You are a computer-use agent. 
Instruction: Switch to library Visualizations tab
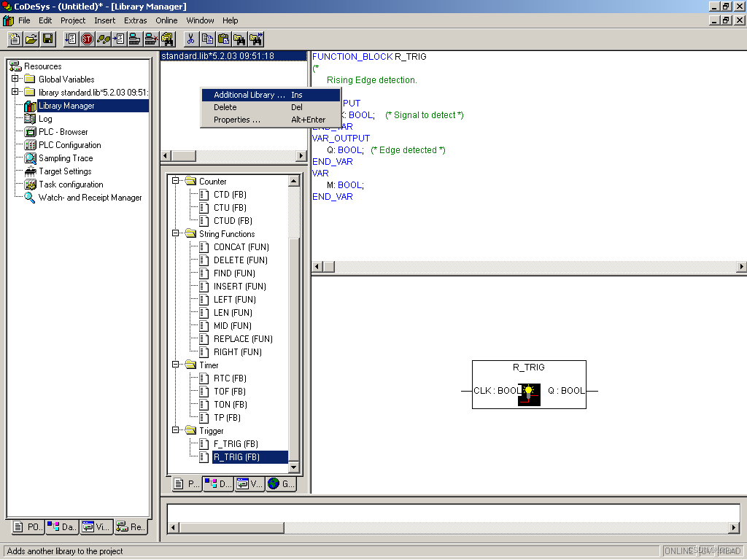coord(249,484)
